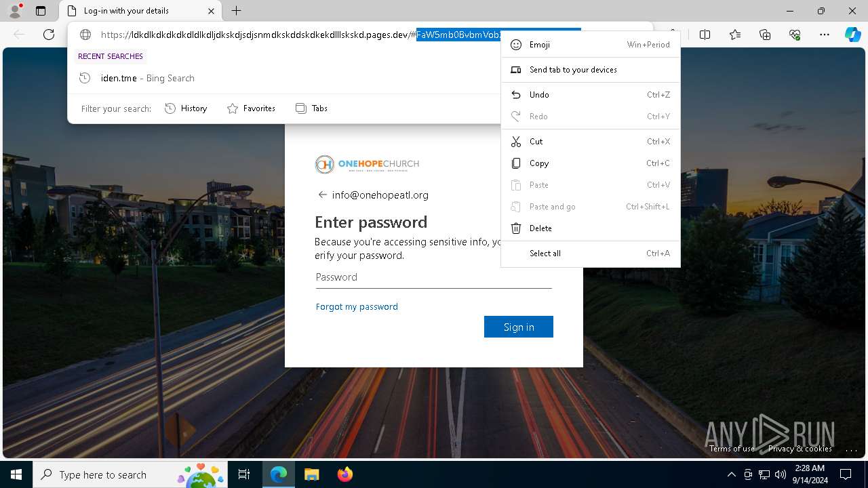Click the ellipsis next to Privacy & cookies
This screenshot has width=868, height=488.
852,449
